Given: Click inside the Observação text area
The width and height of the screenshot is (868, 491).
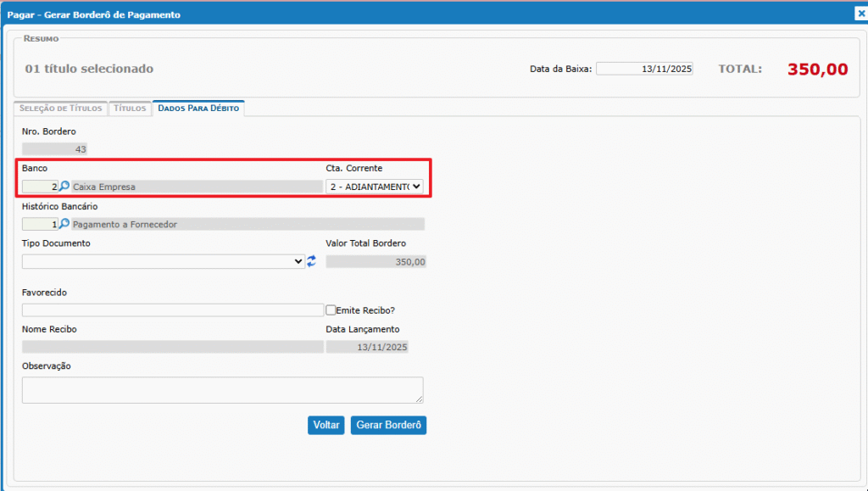Looking at the screenshot, I should [x=220, y=389].
